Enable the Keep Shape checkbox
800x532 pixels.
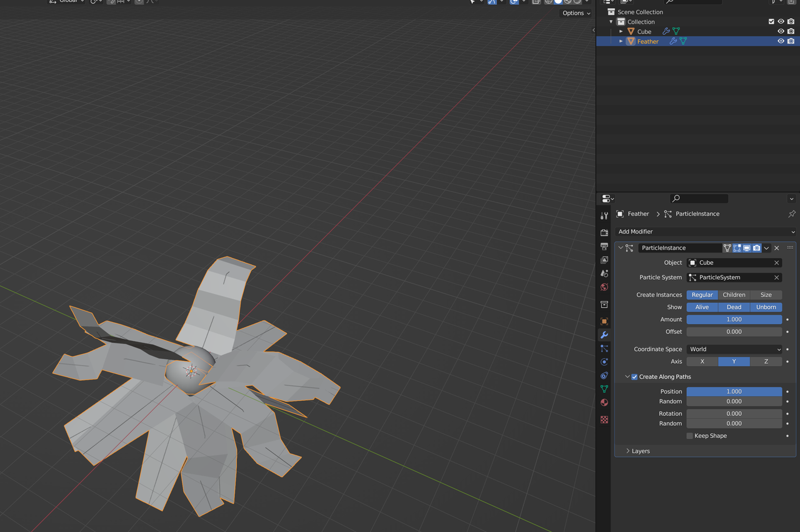point(690,436)
